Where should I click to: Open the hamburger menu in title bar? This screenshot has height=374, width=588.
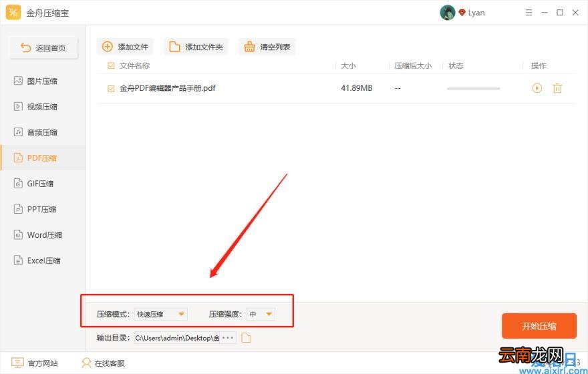click(x=529, y=13)
